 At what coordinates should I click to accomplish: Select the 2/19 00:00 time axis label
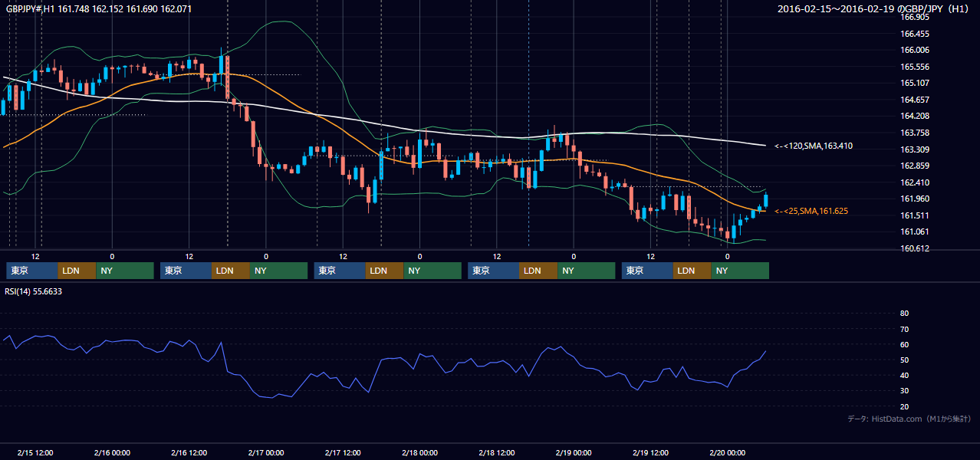coord(574,452)
